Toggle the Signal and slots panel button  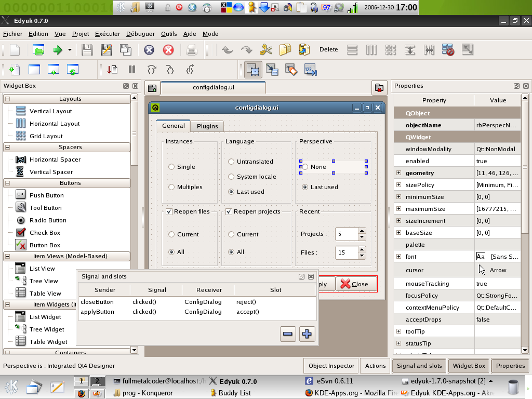419,366
